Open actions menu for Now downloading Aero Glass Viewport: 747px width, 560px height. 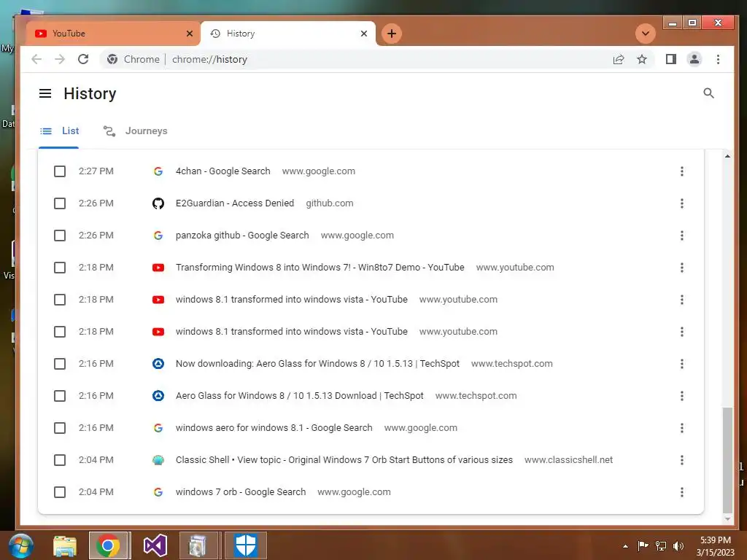(x=682, y=364)
